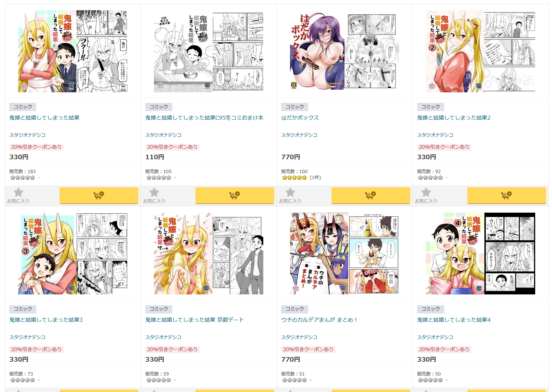Screen dimensions: 552x392
Task: Add 鬼嫁と結婚してしまった結果 (183 sales) to cart
Action: tap(99, 196)
